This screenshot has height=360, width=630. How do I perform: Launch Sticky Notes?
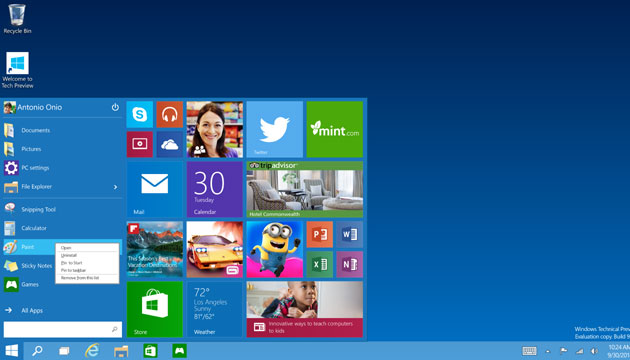[x=29, y=266]
